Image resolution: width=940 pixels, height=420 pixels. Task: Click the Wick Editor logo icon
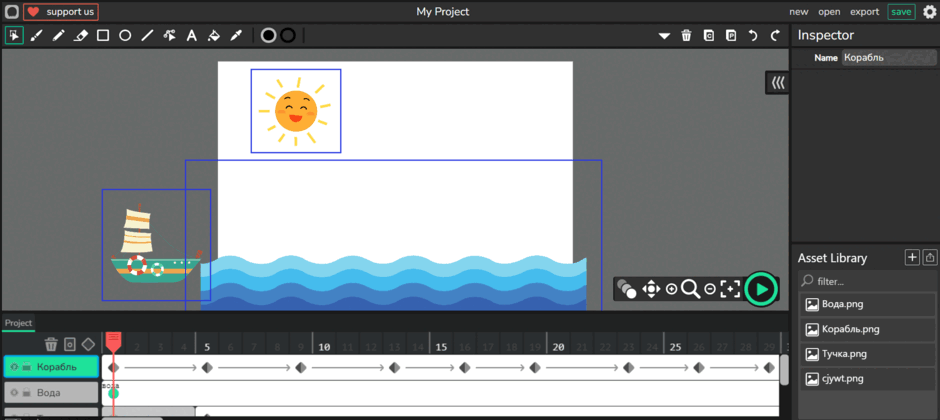(x=12, y=11)
